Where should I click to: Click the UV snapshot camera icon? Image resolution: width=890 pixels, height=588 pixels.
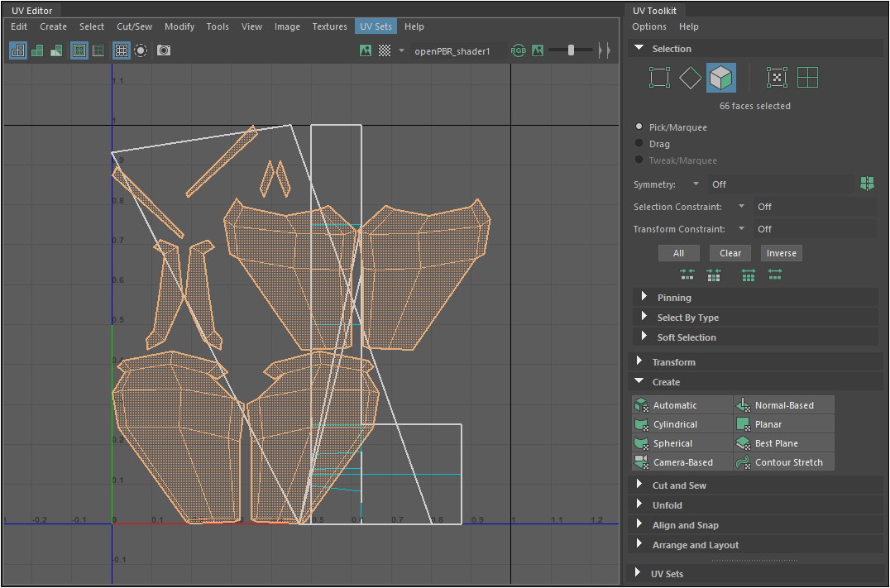pos(164,50)
